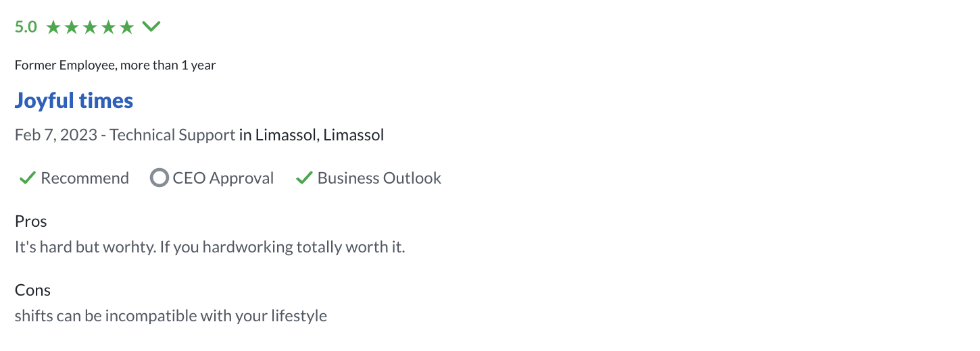Click the Recommend label
Image resolution: width=980 pixels, height=351 pixels.
point(84,178)
